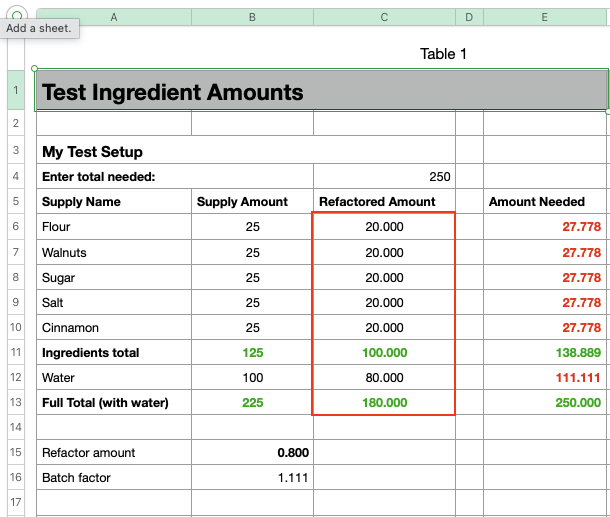Select row 6 header
The width and height of the screenshot is (610, 517).
16,226
